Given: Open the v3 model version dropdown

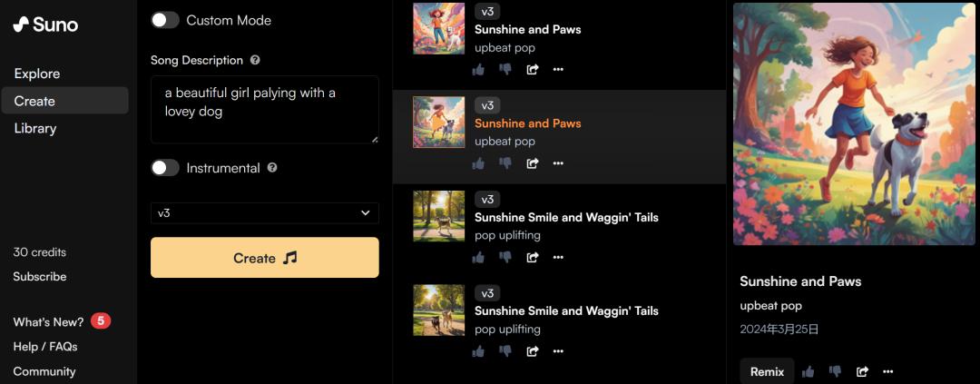Looking at the screenshot, I should coord(264,213).
